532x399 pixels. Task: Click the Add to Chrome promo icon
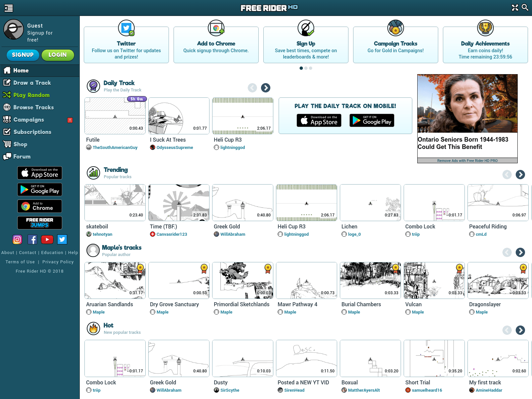pos(216,28)
